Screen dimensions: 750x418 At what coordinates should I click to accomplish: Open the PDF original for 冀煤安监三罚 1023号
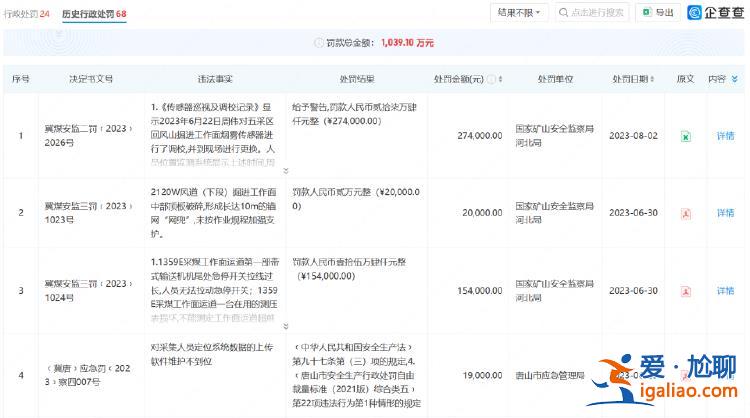pyautogui.click(x=685, y=213)
